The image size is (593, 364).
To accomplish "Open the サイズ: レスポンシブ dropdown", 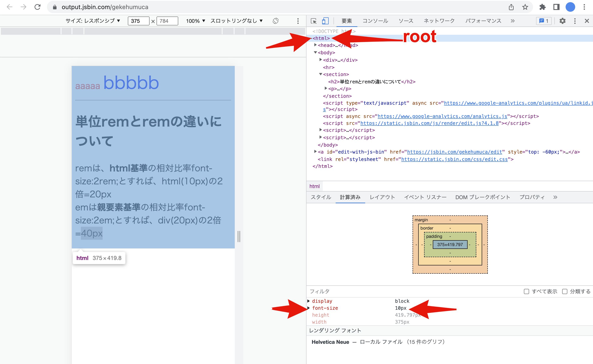I will (x=93, y=21).
